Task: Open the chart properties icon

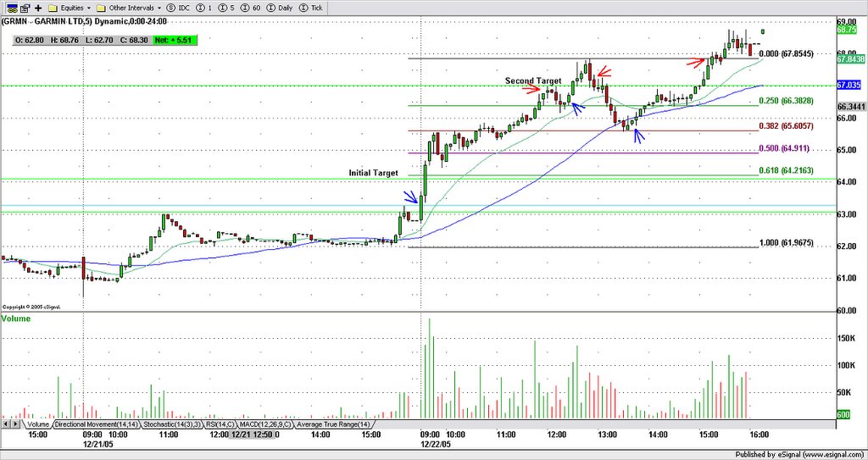Action: [25, 8]
